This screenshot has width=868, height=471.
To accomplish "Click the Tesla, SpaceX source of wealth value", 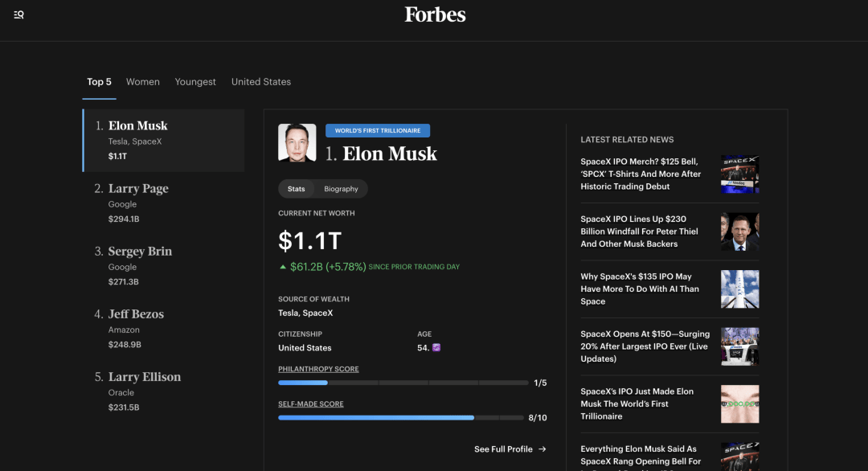I will [305, 313].
